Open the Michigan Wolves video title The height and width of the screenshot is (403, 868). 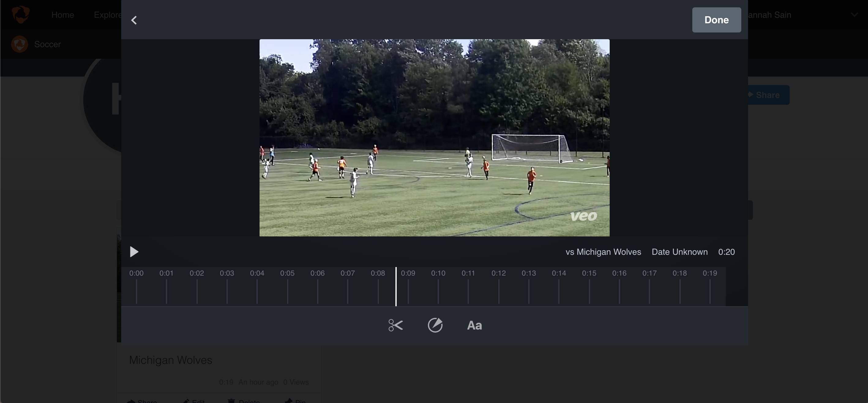[x=170, y=360]
